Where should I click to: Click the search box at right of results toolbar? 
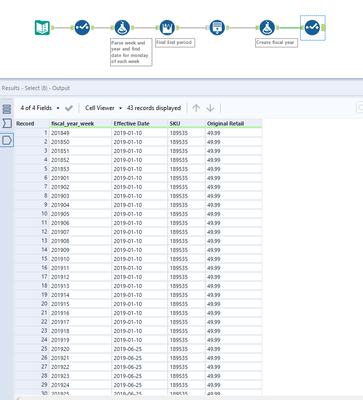pos(360,108)
